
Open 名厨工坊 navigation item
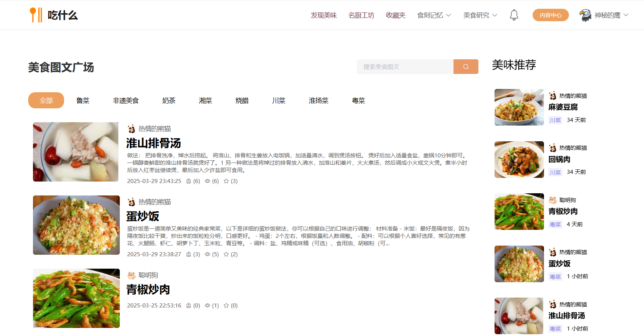(x=361, y=15)
